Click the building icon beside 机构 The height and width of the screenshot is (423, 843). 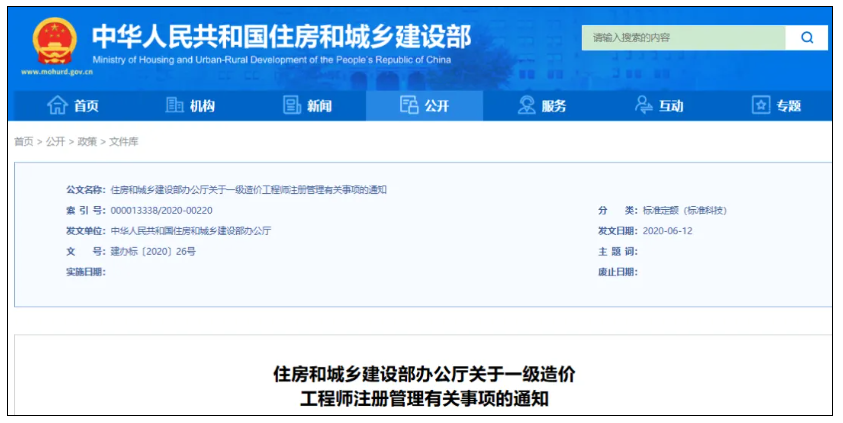pyautogui.click(x=174, y=106)
